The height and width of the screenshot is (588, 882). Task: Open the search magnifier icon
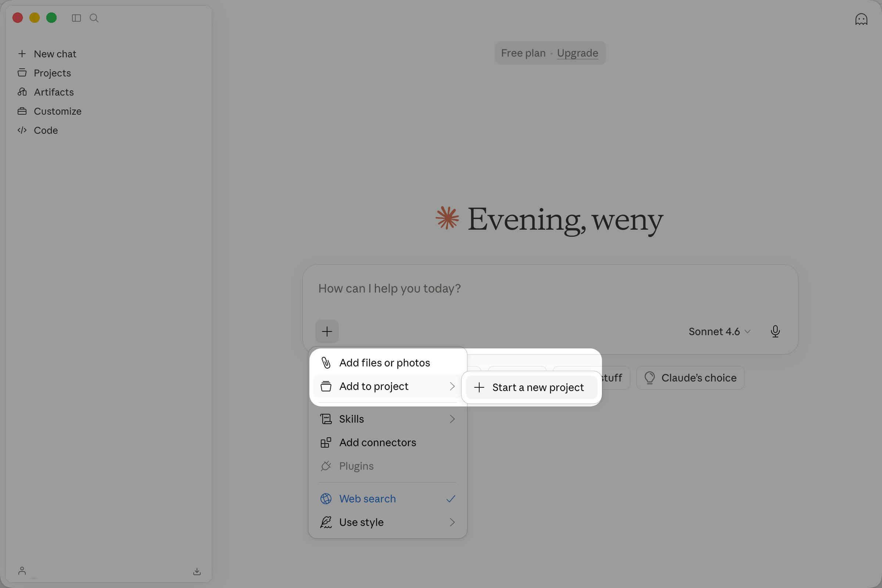(94, 18)
